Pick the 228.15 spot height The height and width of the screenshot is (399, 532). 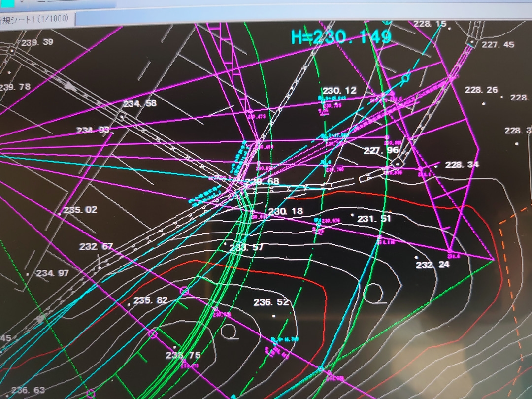click(x=430, y=24)
